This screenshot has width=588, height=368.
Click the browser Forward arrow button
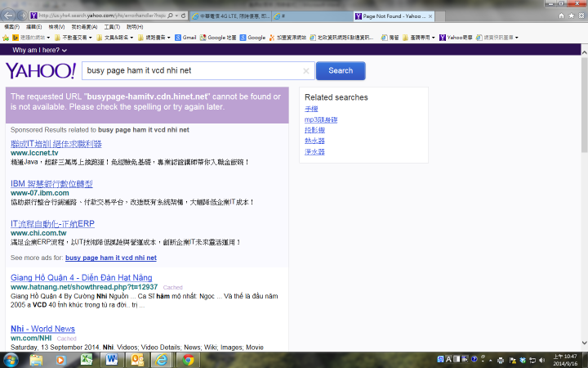(x=22, y=16)
